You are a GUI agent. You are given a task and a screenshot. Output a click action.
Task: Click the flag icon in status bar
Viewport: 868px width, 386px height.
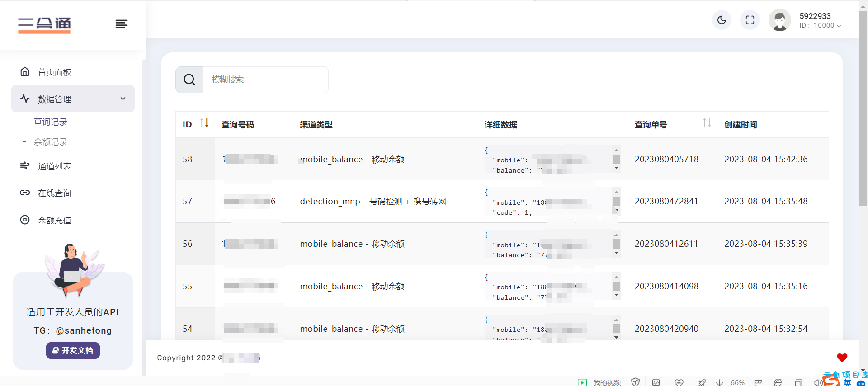[758, 382]
